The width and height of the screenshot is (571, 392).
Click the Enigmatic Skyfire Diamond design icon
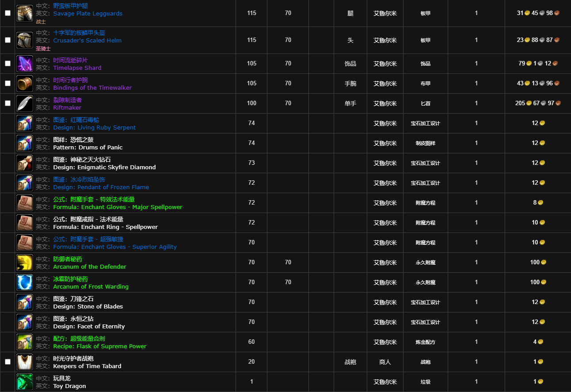pos(24,163)
